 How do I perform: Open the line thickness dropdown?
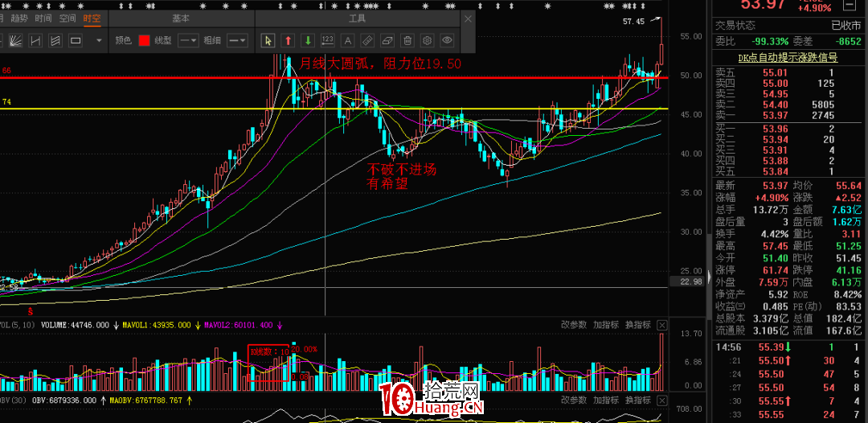pos(237,40)
